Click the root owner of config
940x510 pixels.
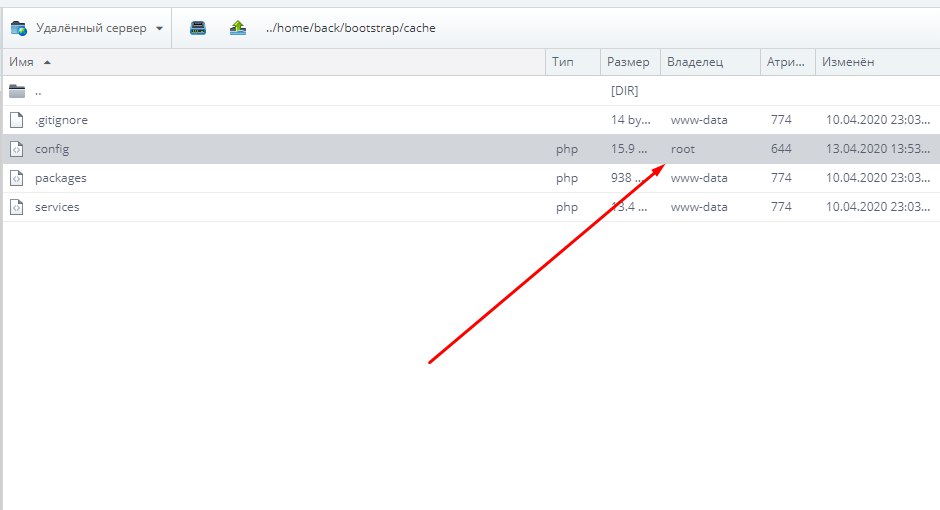coord(683,149)
